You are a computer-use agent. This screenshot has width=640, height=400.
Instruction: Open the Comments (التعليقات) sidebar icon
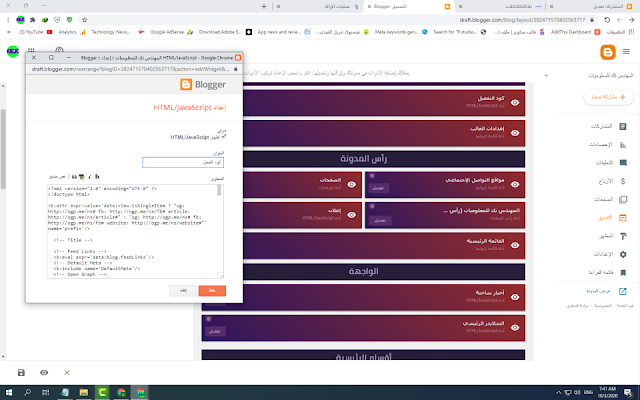pos(623,163)
